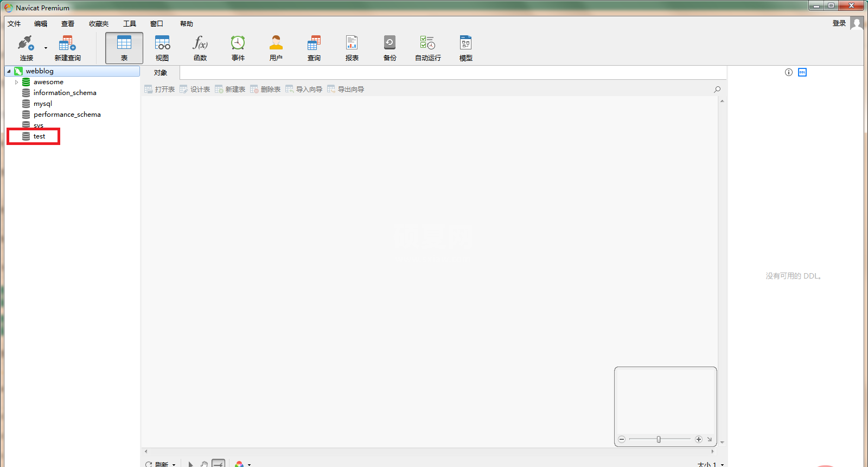The height and width of the screenshot is (467, 868).
Task: Click 删除表 (Delete Table) button
Action: click(x=265, y=90)
